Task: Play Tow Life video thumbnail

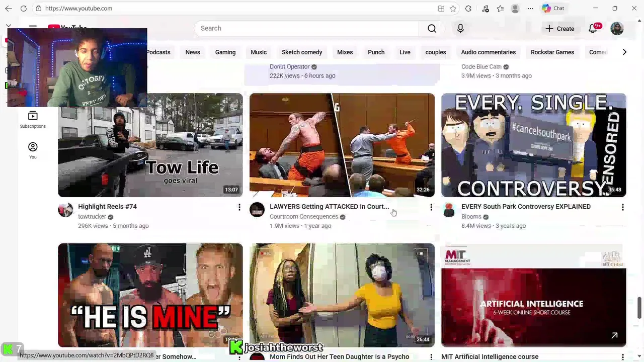Action: [x=150, y=145]
